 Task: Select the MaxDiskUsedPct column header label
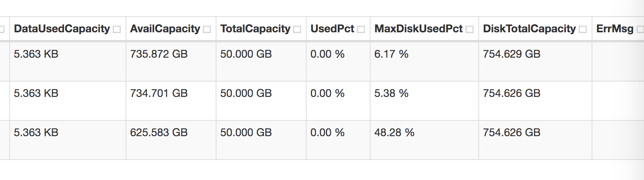pos(419,29)
